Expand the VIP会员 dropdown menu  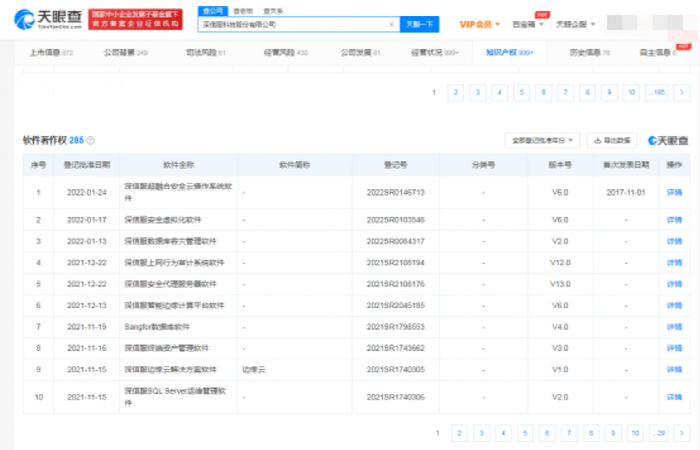481,22
